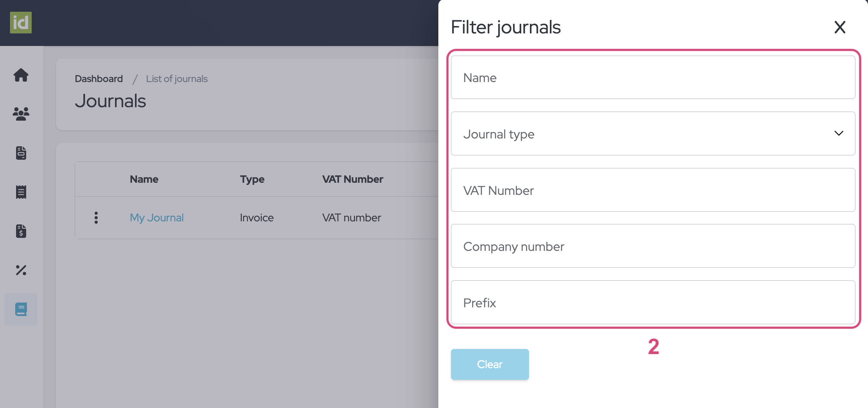This screenshot has width=868, height=408.
Task: Click the Name filter field
Action: (x=652, y=78)
